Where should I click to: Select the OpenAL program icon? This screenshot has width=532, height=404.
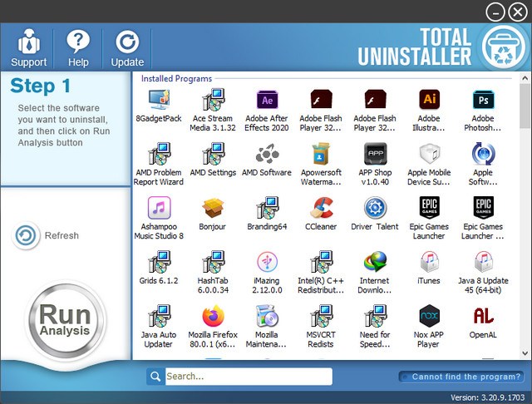coord(483,316)
